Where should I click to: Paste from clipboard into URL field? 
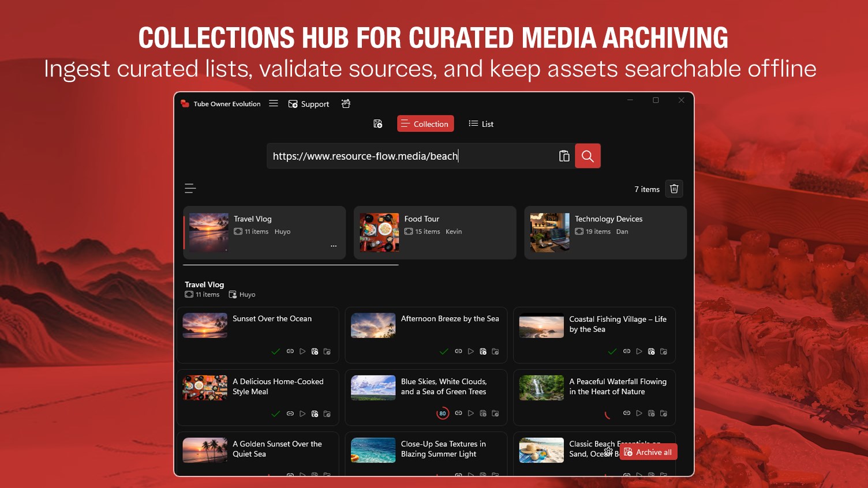(x=564, y=156)
